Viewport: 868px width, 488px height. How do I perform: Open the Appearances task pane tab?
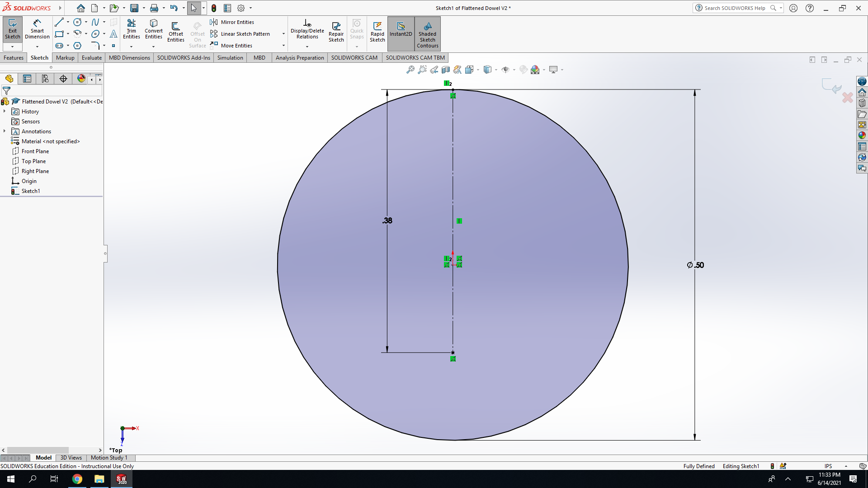click(862, 136)
